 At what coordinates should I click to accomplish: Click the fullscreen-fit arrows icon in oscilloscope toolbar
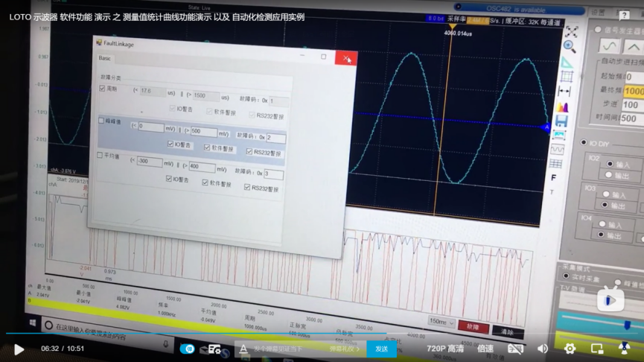pyautogui.click(x=571, y=31)
